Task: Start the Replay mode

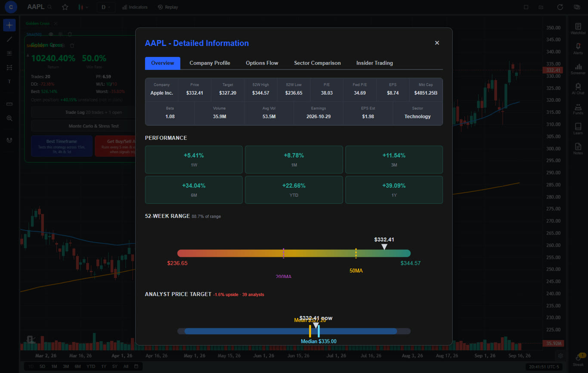Action: (x=168, y=7)
